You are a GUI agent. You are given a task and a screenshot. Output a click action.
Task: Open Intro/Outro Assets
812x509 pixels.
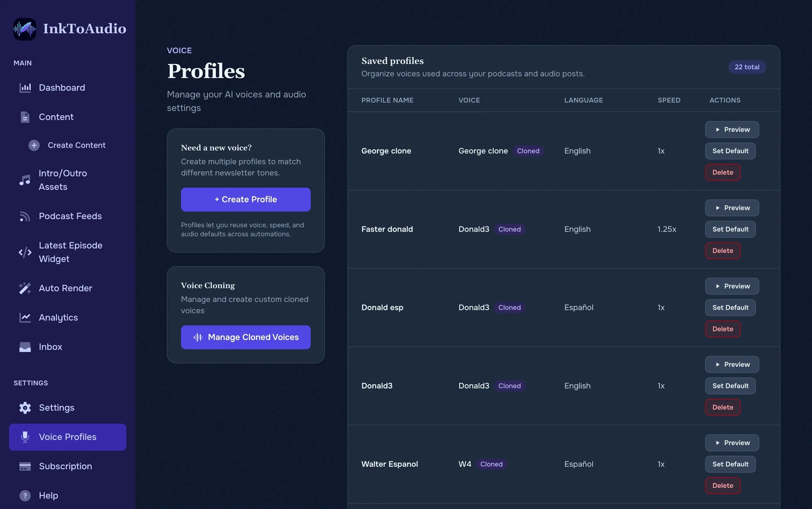68,180
